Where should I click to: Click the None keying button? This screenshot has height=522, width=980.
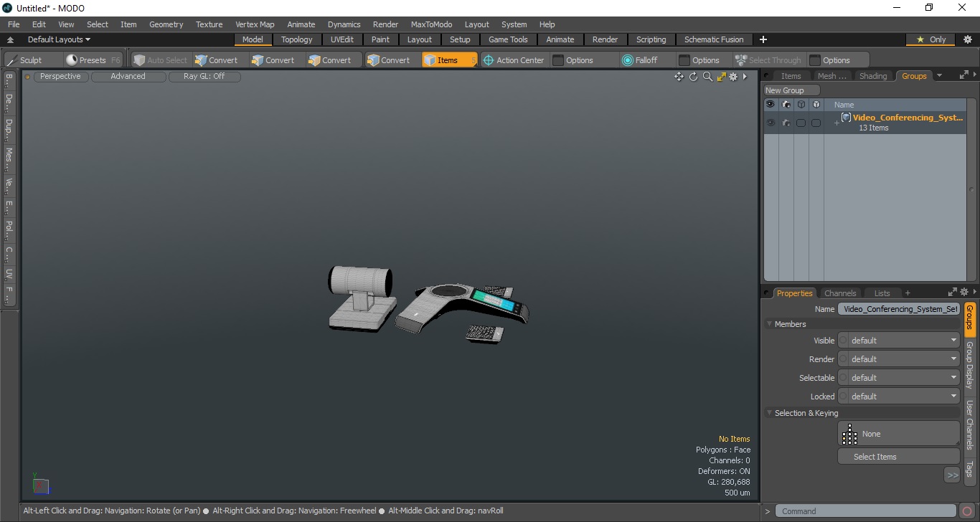(899, 434)
